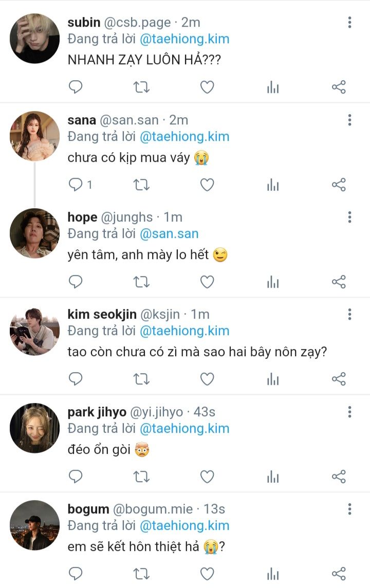Viewport: 370px width, 588px height.
Task: Share bogum's reply
Action: point(339,574)
